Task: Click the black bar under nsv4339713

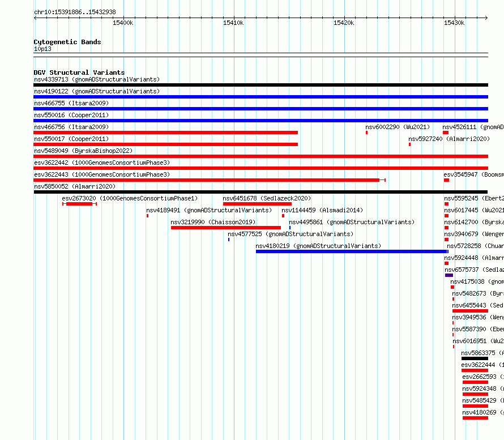Action: 260,85
